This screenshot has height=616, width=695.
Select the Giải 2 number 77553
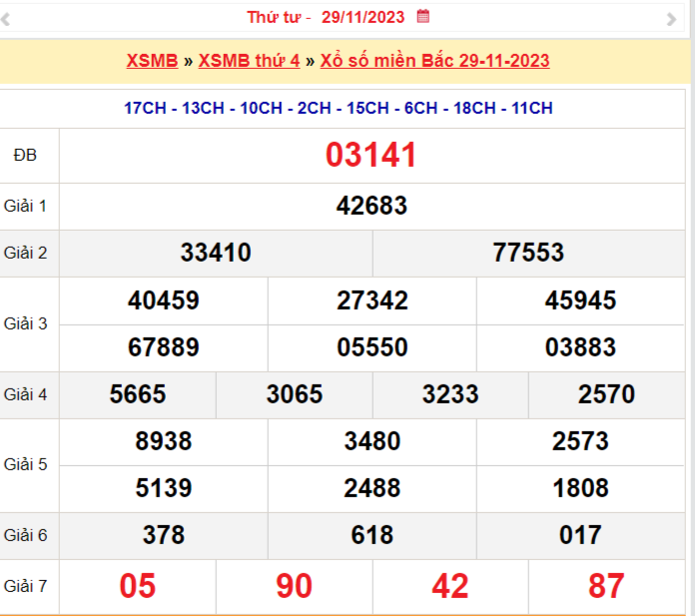pyautogui.click(x=528, y=253)
